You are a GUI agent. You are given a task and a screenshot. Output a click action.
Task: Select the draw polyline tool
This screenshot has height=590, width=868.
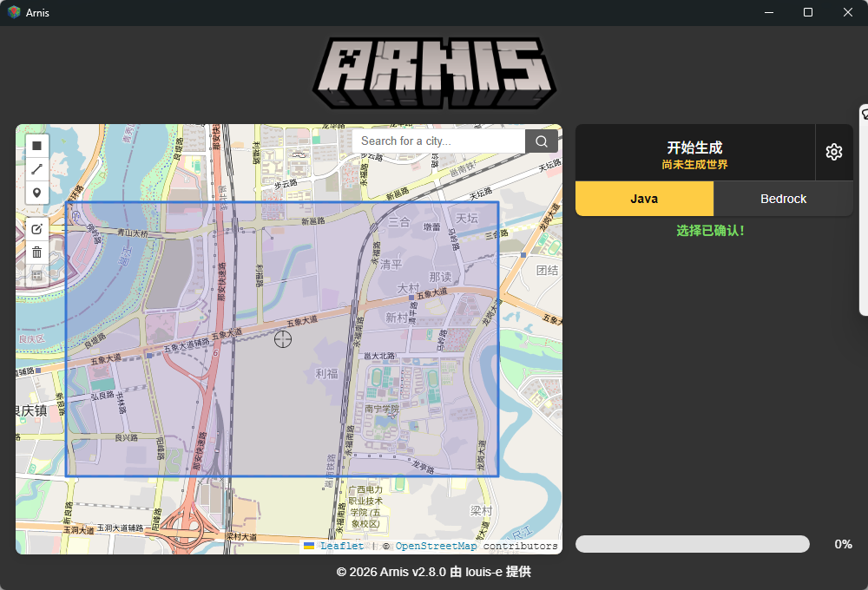(37, 169)
